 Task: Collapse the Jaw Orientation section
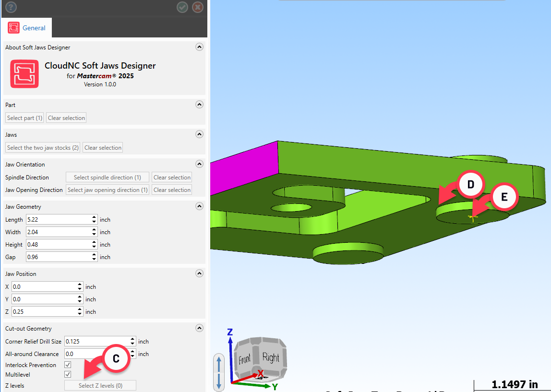point(199,164)
